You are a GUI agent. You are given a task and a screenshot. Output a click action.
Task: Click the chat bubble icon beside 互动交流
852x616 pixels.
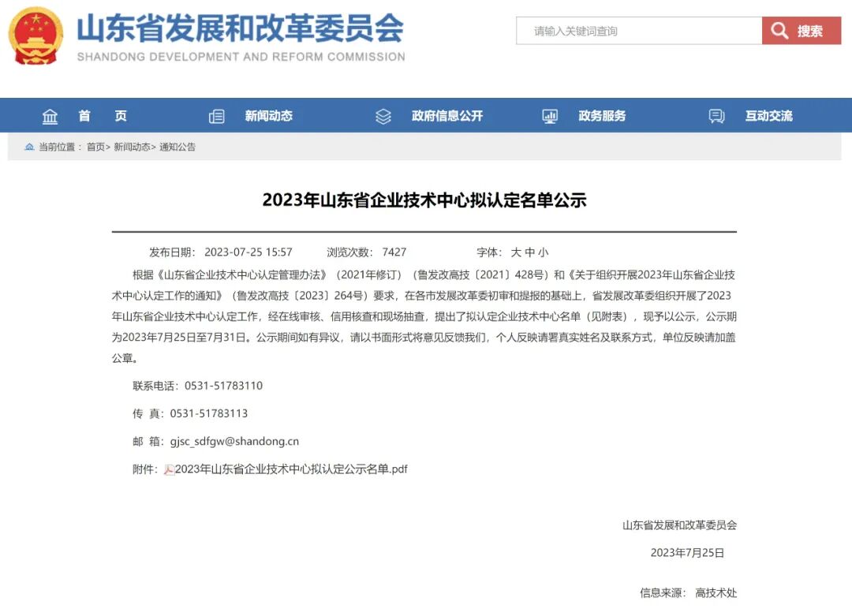(x=716, y=115)
